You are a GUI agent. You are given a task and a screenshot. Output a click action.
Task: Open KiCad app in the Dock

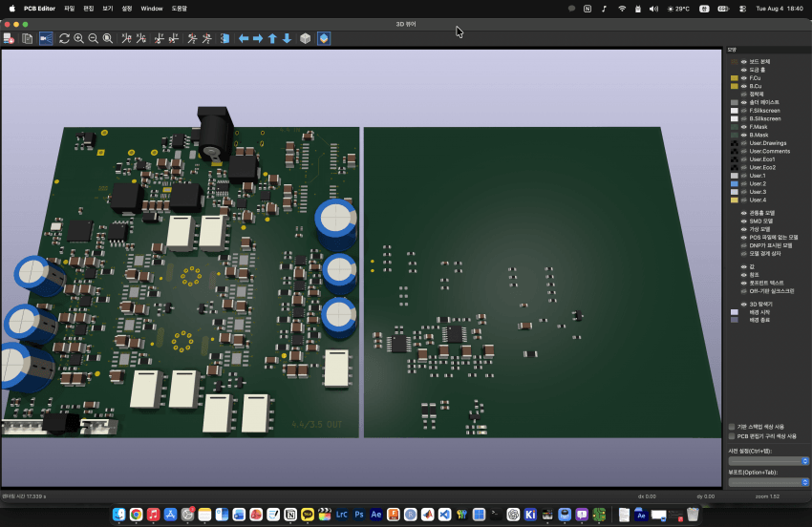(x=530, y=514)
